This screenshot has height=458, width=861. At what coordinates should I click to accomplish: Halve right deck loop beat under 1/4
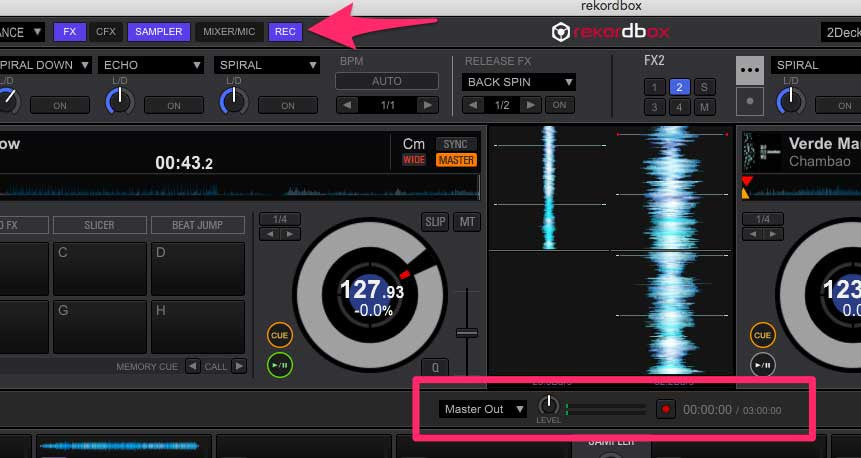click(x=752, y=234)
